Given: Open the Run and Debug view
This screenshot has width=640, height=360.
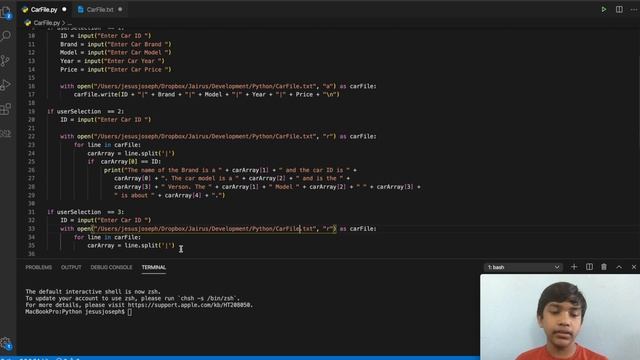Looking at the screenshot, I should pyautogui.click(x=6, y=85).
